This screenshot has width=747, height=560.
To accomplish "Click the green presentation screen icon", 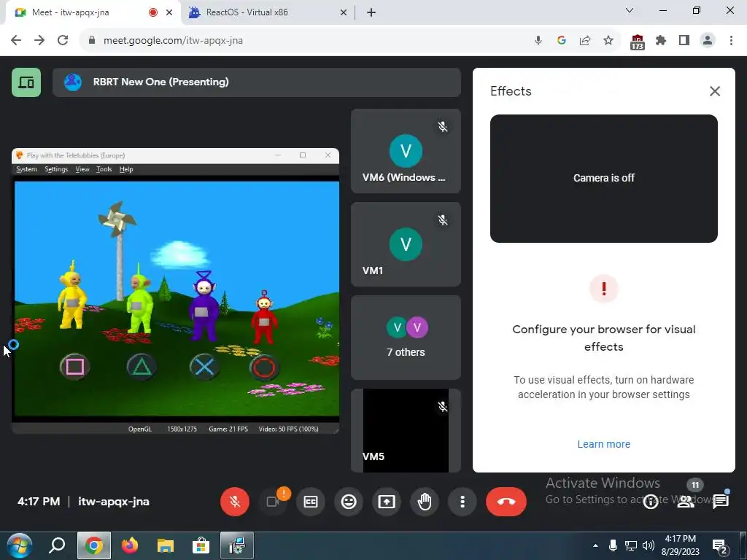I will [x=26, y=82].
